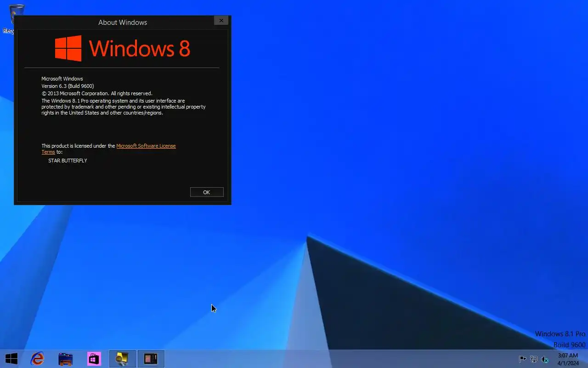Open File Explorer from the taskbar
588x368 pixels.
66,359
